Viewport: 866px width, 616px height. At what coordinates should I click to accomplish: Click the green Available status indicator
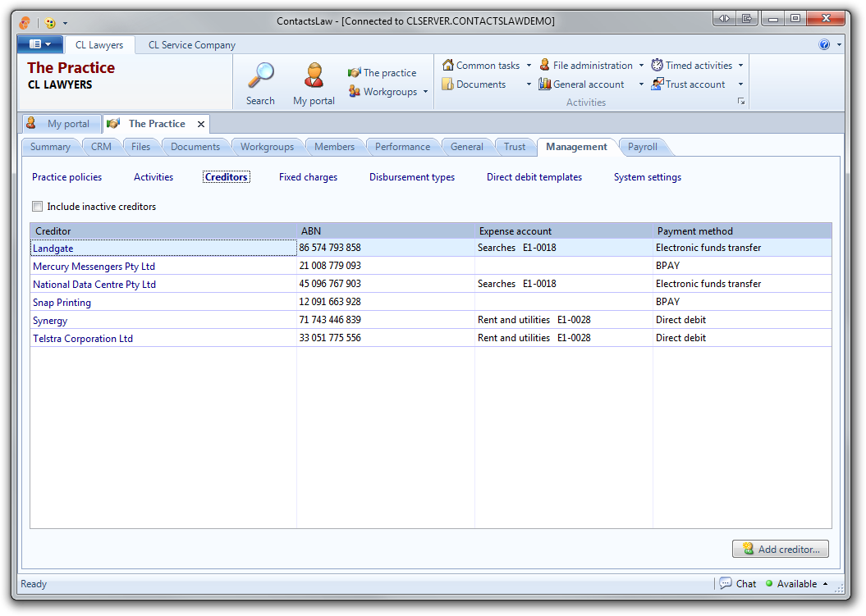pyautogui.click(x=769, y=583)
